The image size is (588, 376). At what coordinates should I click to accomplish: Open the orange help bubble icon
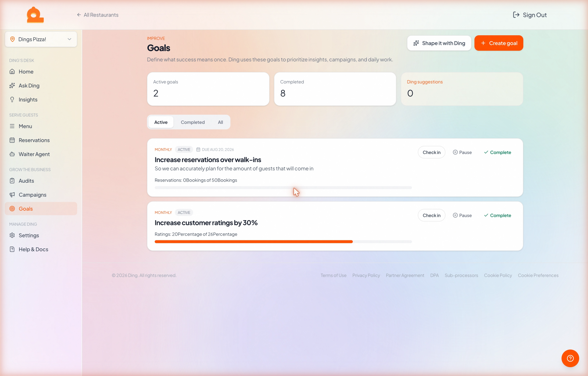click(570, 358)
